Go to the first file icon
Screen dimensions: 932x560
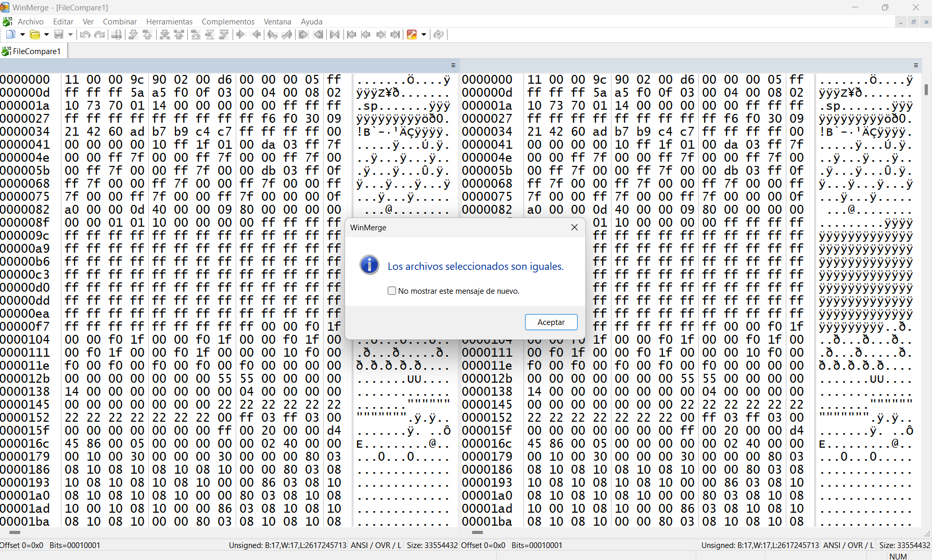click(x=351, y=34)
